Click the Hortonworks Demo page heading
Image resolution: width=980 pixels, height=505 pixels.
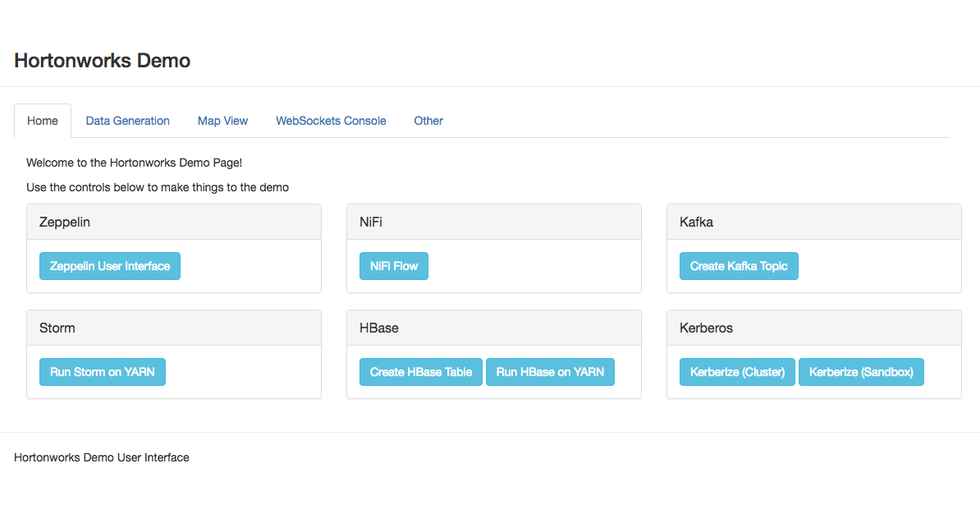[103, 61]
